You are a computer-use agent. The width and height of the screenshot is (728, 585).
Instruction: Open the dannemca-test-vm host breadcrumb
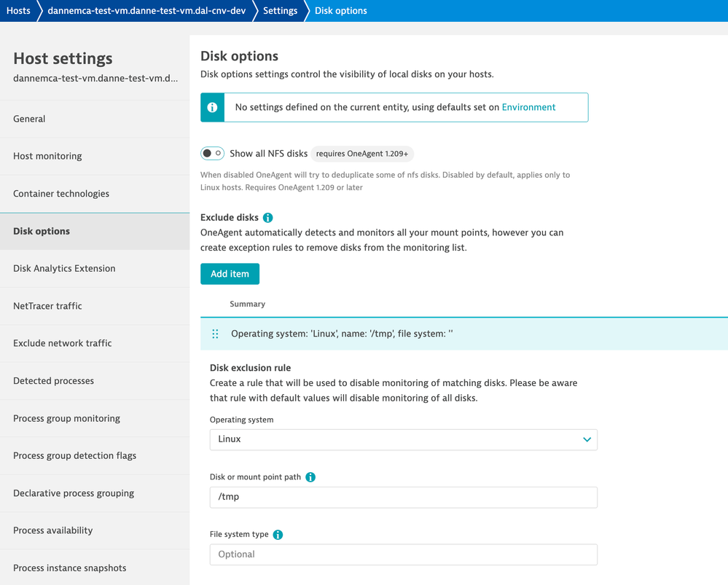click(146, 11)
